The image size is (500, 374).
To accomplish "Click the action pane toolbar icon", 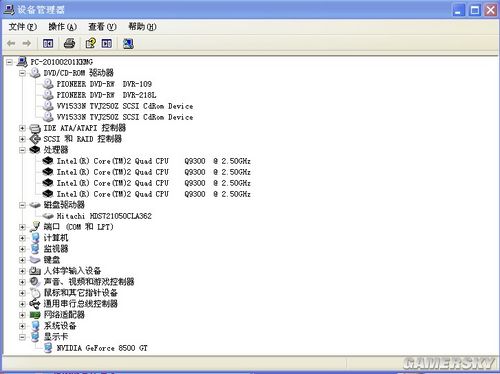I will tap(107, 43).
